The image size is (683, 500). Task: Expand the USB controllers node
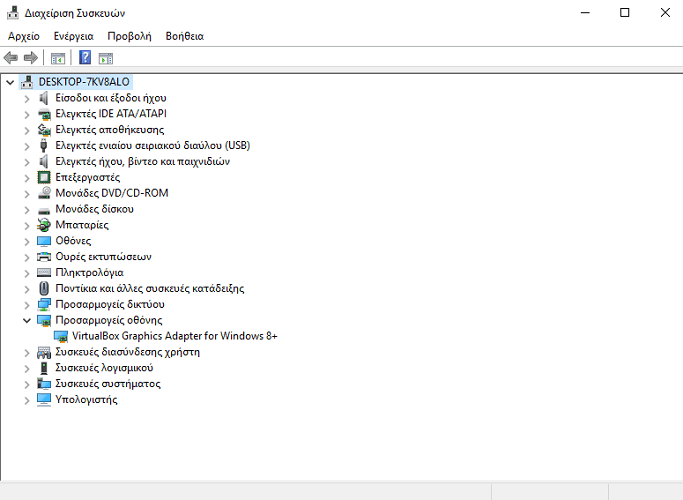pos(27,146)
